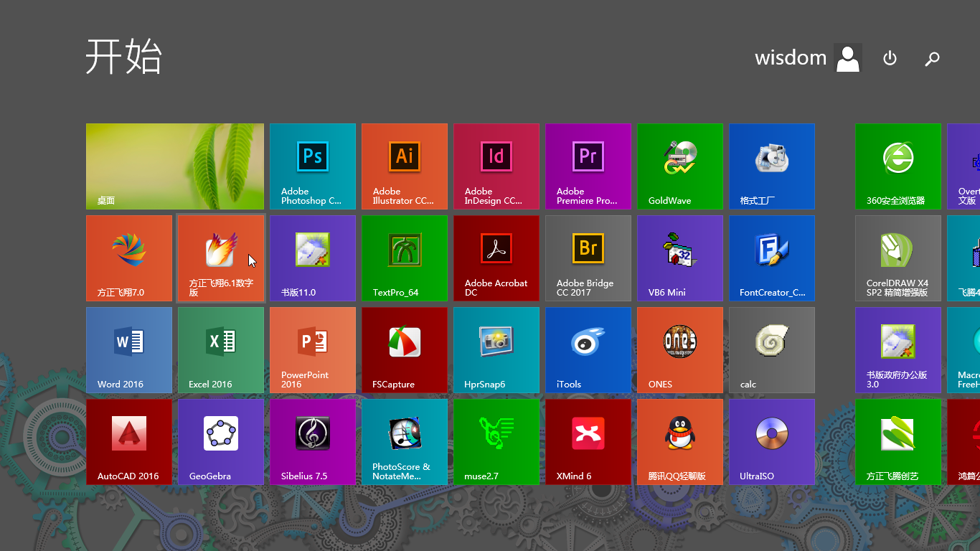Open GeoGebra tile
The width and height of the screenshot is (980, 551).
(x=221, y=442)
